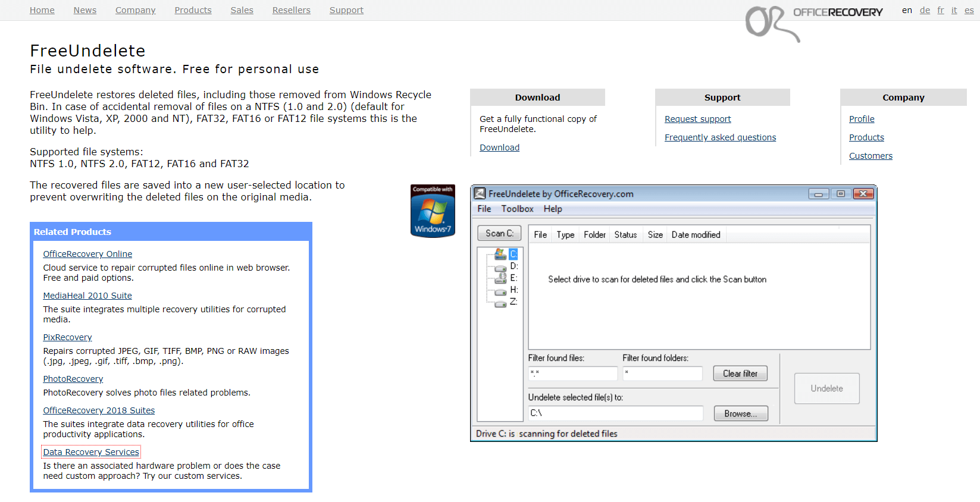This screenshot has width=980, height=502.
Task: Open the Resellers page
Action: click(x=292, y=10)
